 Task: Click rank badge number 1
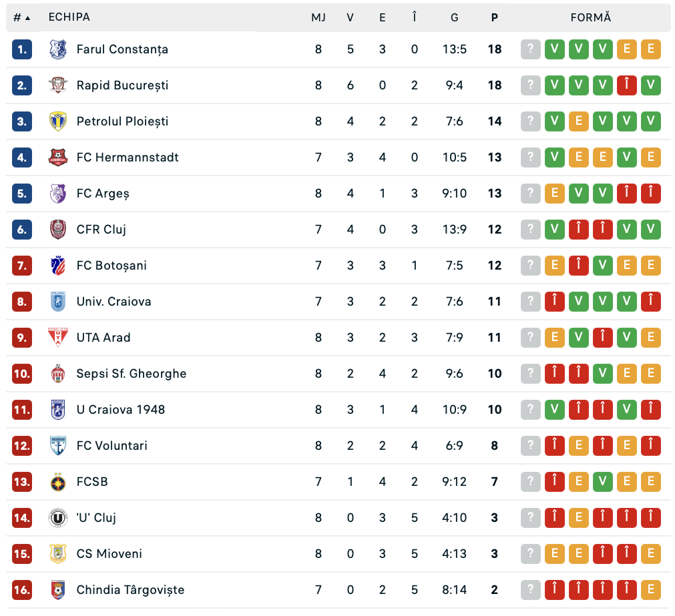pos(22,49)
